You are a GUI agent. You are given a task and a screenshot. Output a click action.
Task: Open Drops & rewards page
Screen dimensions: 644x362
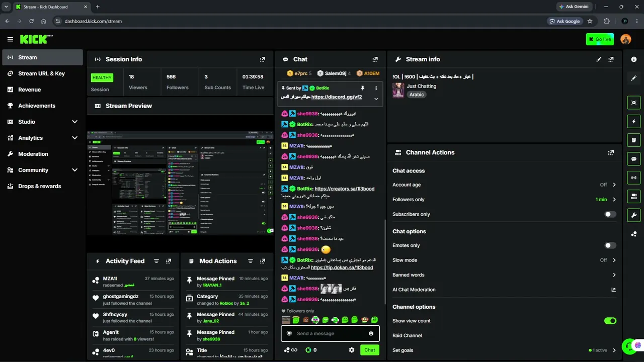coord(43,186)
